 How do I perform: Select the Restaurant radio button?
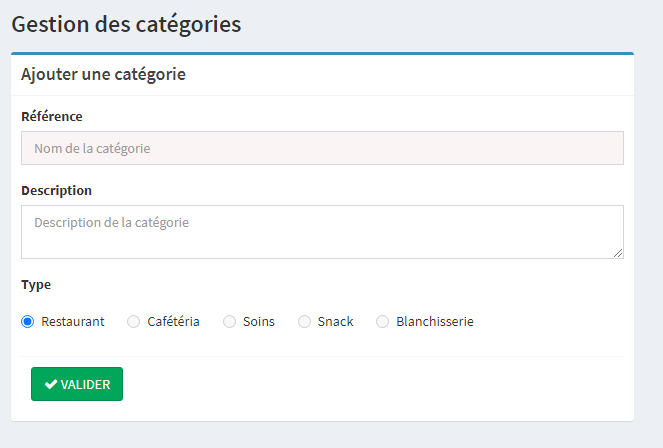tap(28, 322)
